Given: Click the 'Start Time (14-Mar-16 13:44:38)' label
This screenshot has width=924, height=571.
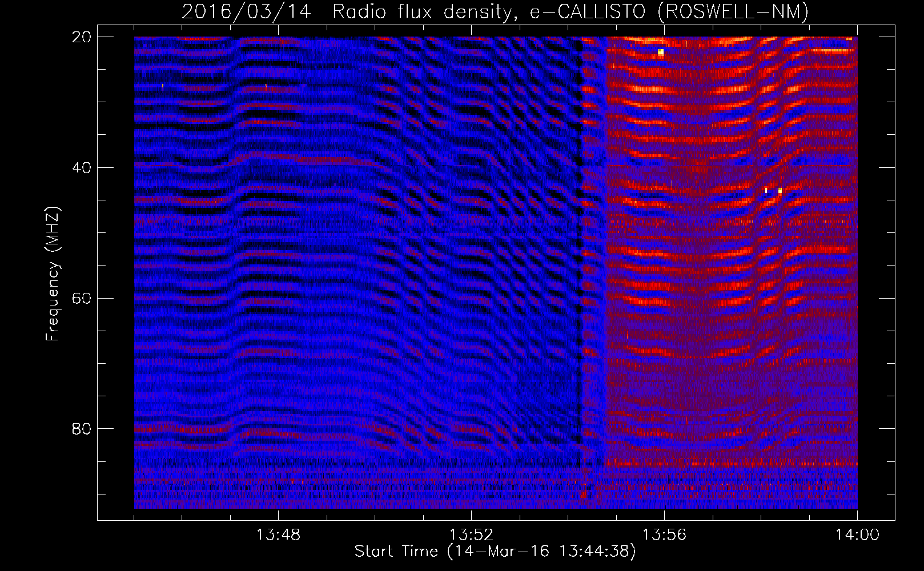Looking at the screenshot, I should (x=495, y=552).
